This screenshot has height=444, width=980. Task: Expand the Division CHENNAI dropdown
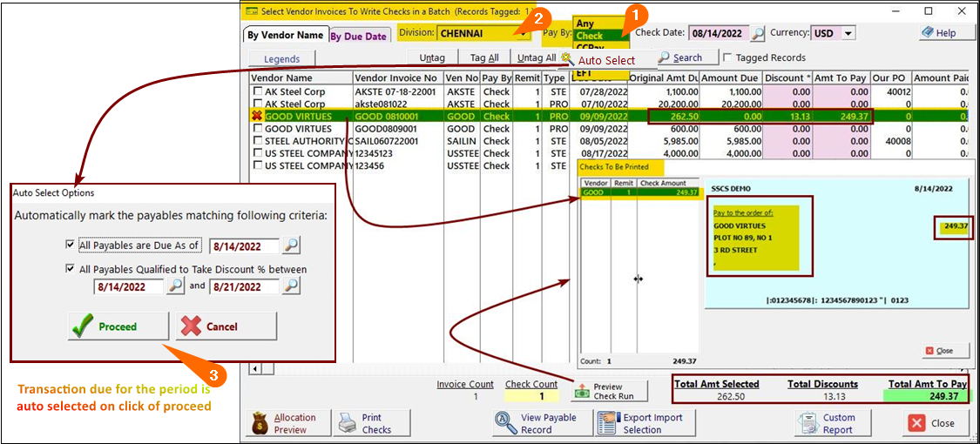522,34
